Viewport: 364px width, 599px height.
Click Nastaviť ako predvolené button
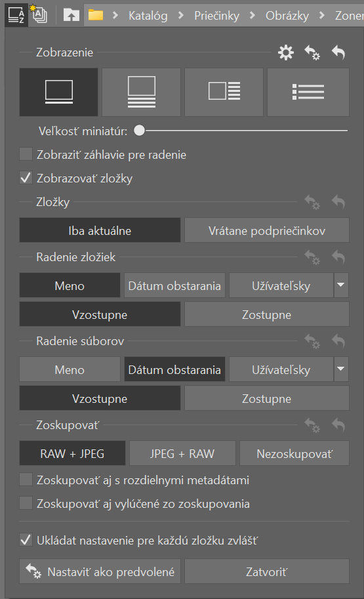[100, 571]
